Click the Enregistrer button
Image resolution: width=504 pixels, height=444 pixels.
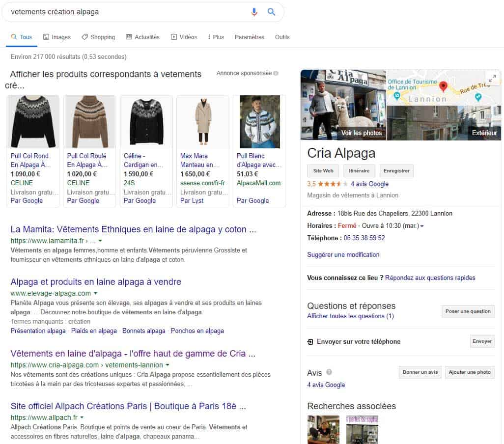[x=396, y=171]
